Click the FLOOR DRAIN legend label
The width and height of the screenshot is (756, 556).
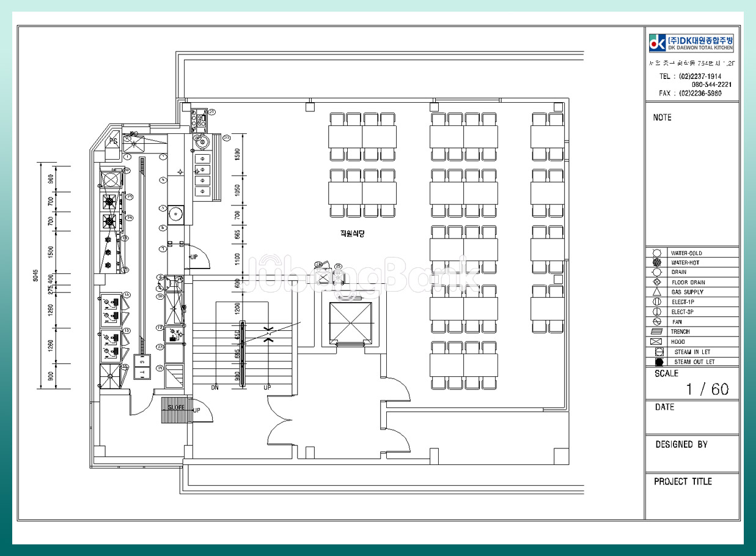click(x=688, y=283)
